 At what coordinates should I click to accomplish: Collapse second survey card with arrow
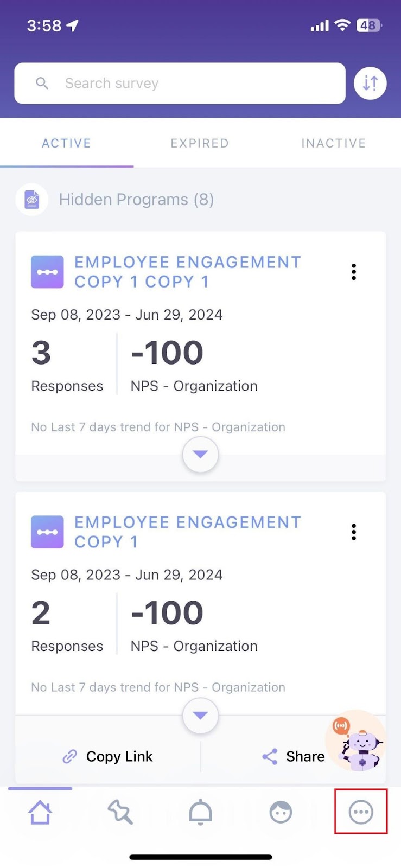click(200, 716)
